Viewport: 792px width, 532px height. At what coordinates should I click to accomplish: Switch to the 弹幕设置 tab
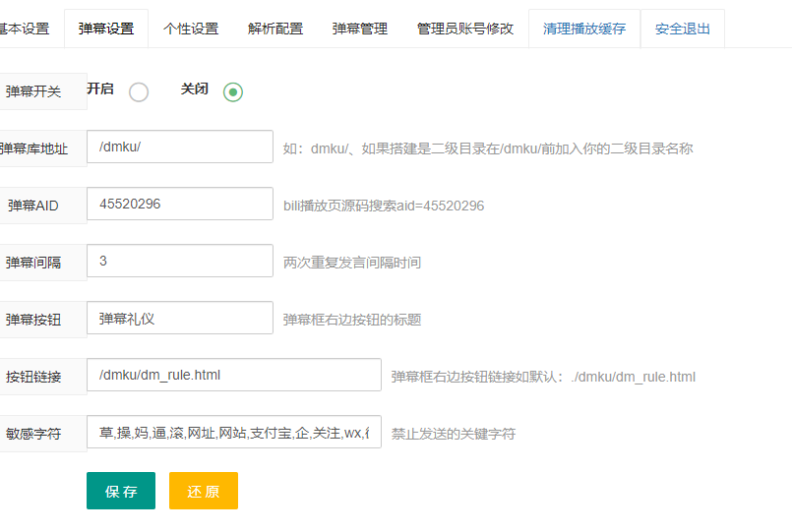pyautogui.click(x=106, y=29)
